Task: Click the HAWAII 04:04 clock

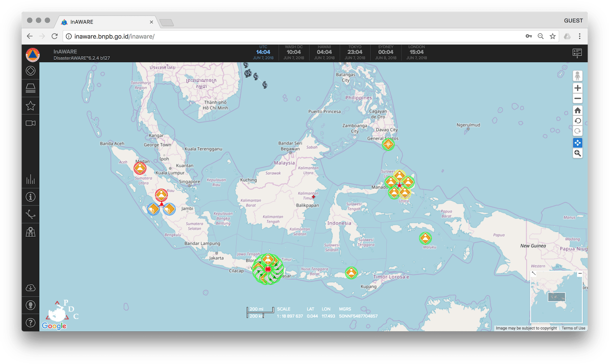Action: tap(324, 53)
